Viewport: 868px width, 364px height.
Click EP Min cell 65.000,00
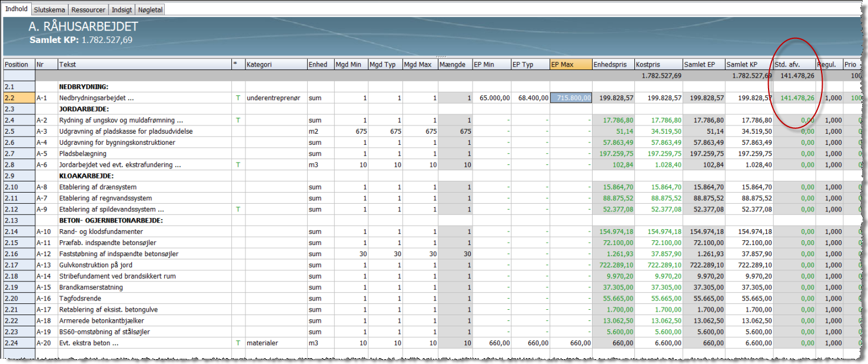492,98
